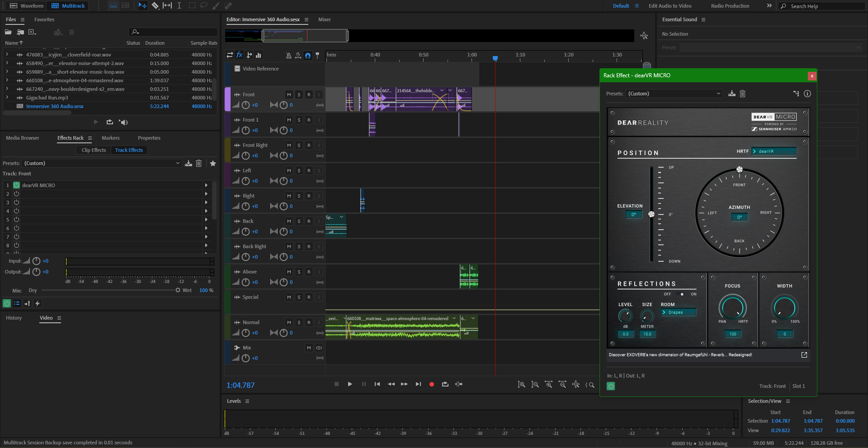The height and width of the screenshot is (448, 868).
Task: Switch to Waveform view
Action: (27, 6)
